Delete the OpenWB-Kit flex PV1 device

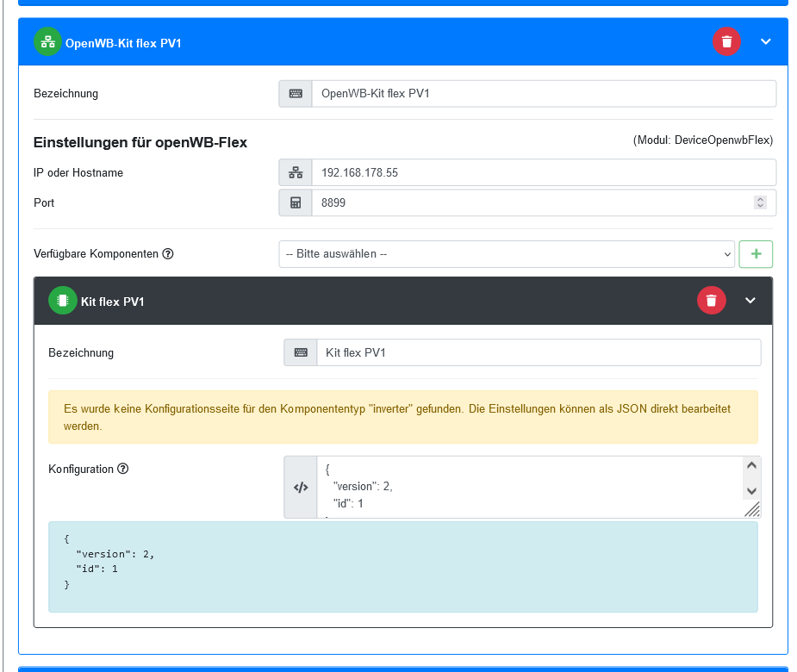[x=726, y=41]
